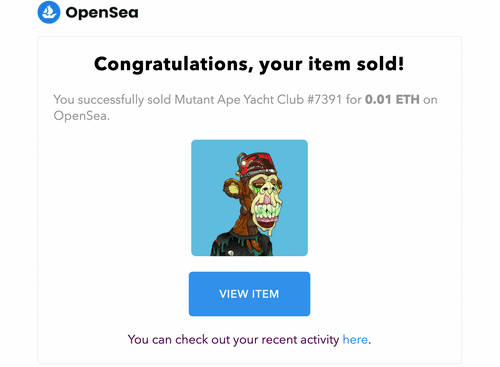Click the mutant ape's brown ear
The width and height of the screenshot is (500, 367).
pos(232,190)
